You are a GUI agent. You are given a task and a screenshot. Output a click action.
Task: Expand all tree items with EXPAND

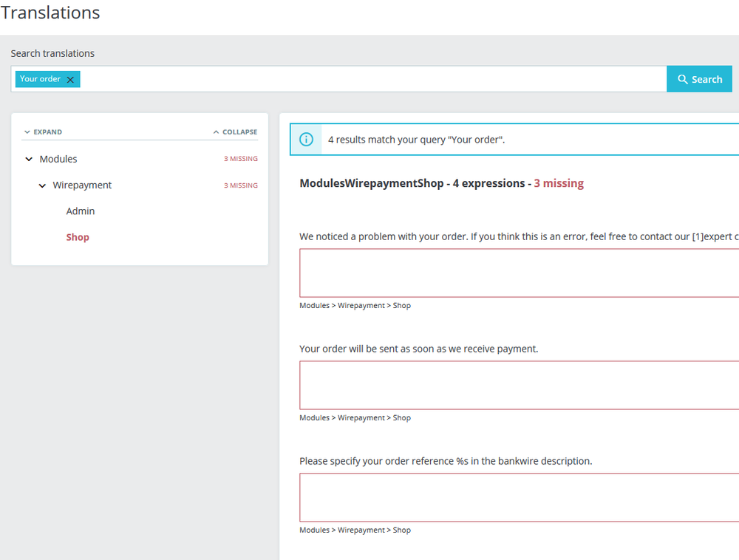43,132
